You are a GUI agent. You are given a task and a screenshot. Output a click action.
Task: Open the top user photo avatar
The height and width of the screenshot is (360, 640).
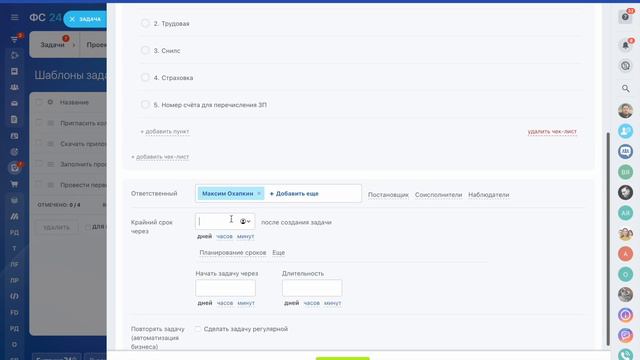625,111
